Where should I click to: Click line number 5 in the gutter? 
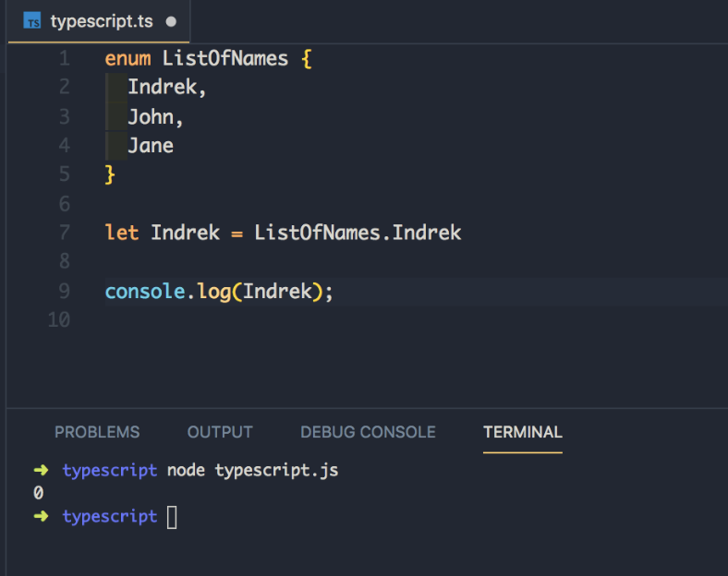(65, 174)
